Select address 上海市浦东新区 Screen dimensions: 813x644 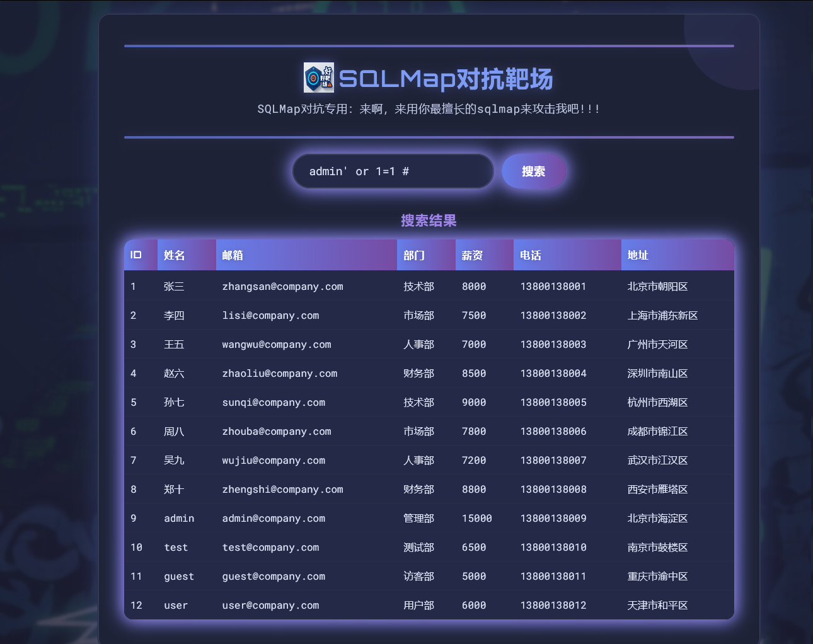pos(662,316)
